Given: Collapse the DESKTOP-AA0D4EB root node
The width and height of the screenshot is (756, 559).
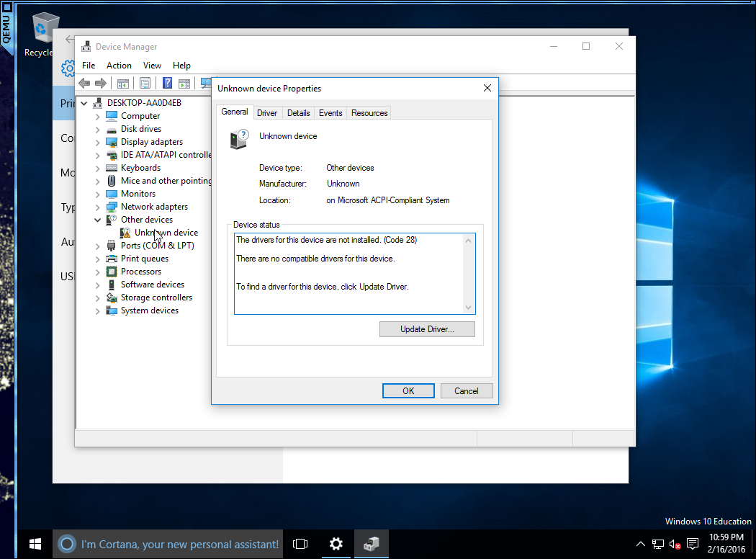Looking at the screenshot, I should tap(84, 103).
